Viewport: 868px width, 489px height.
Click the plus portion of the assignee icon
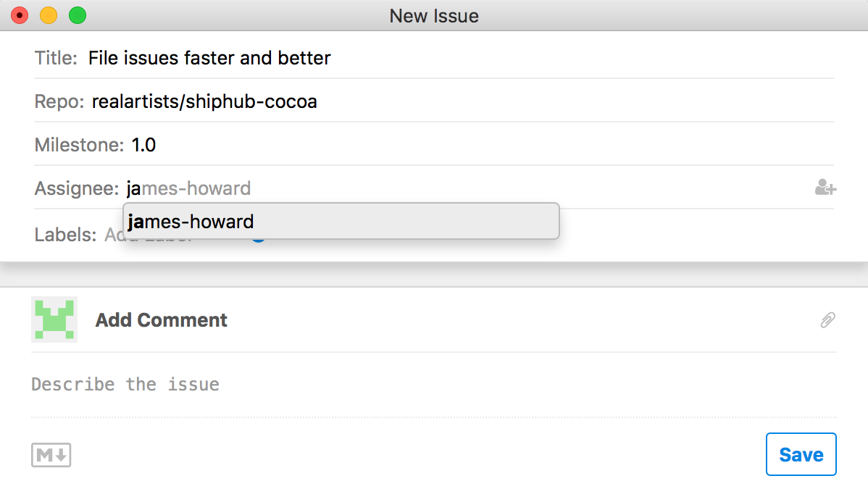pyautogui.click(x=830, y=191)
